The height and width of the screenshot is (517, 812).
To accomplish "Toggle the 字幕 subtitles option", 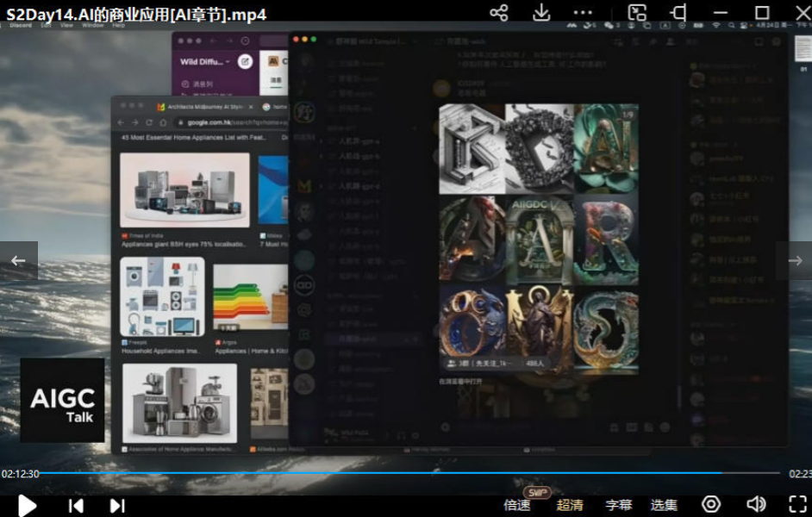I will [618, 505].
